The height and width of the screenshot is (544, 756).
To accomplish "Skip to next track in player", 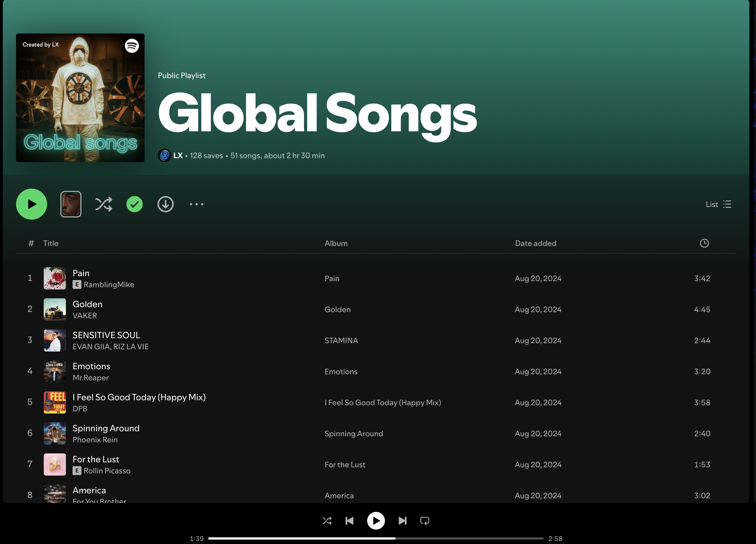I will coord(402,521).
